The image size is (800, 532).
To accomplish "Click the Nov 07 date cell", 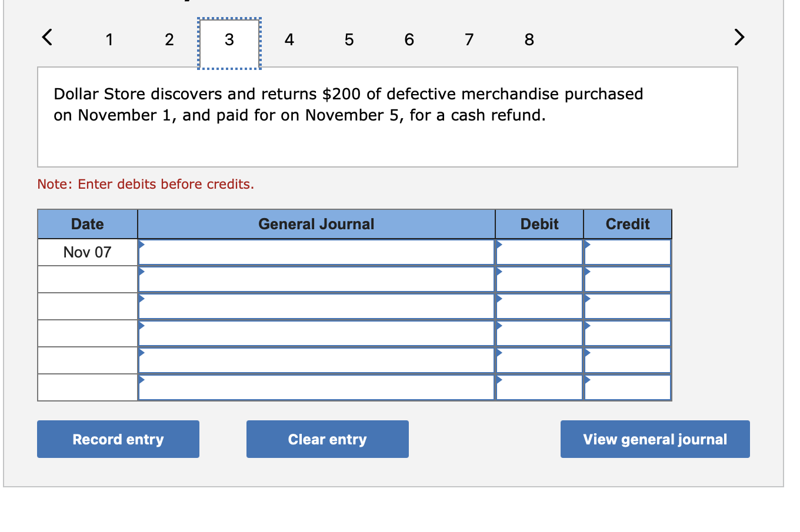I will click(x=87, y=252).
